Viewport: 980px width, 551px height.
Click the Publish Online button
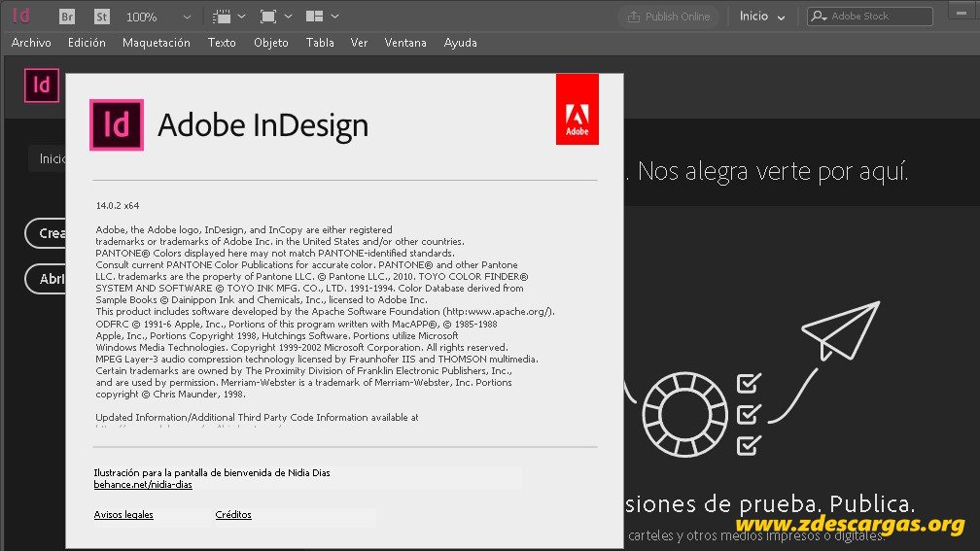[669, 17]
